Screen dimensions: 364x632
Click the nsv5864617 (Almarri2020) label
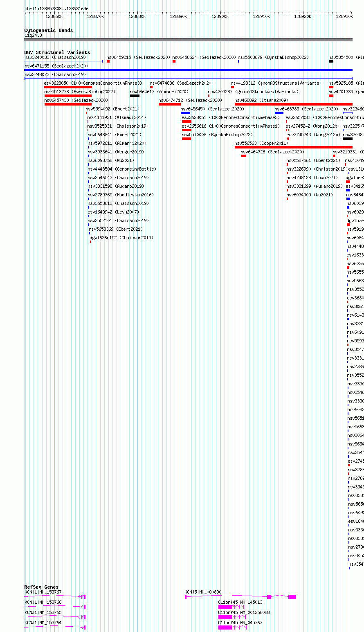tap(159, 92)
